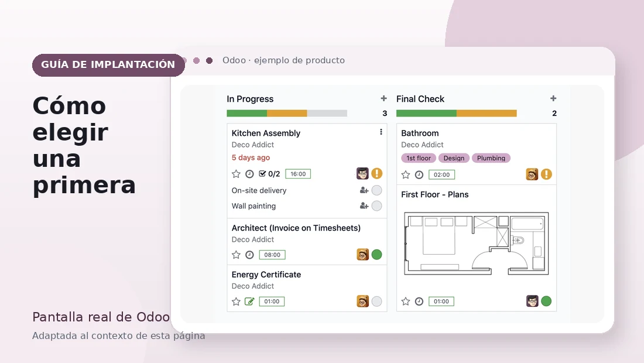This screenshot has height=363, width=644.
Task: Open assignee avatar on Bathroom card
Action: pyautogui.click(x=532, y=174)
